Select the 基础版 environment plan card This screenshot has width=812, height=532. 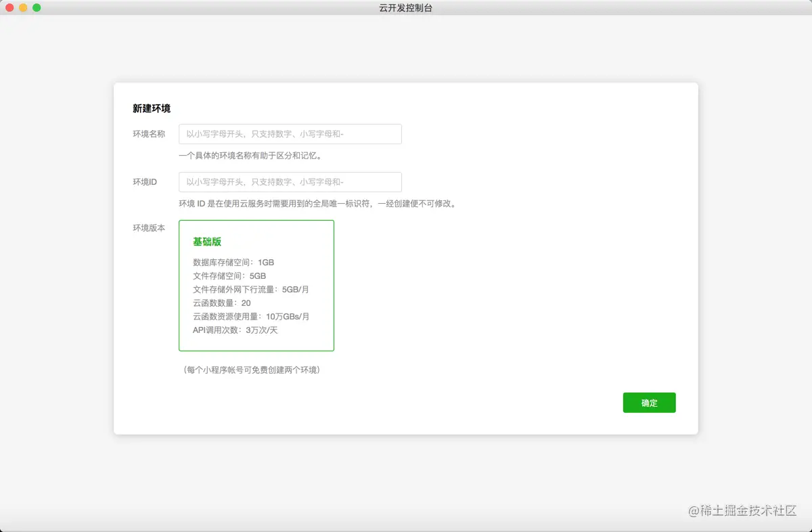pyautogui.click(x=256, y=285)
